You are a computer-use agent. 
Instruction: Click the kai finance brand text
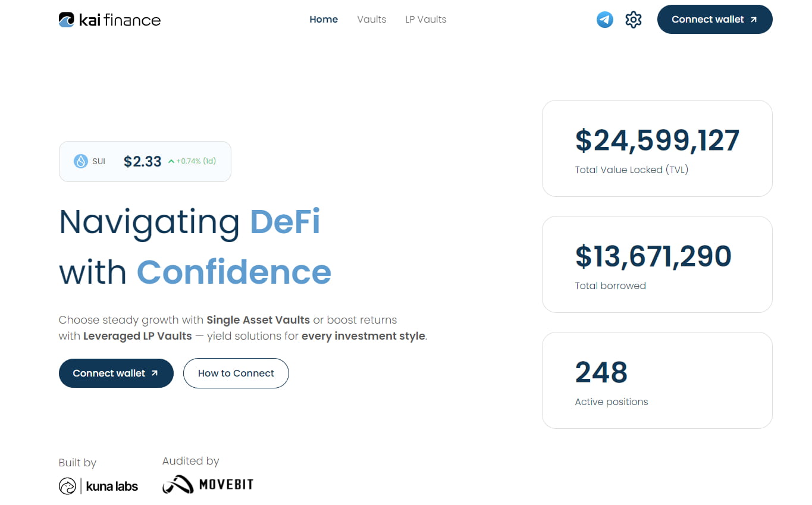click(120, 20)
